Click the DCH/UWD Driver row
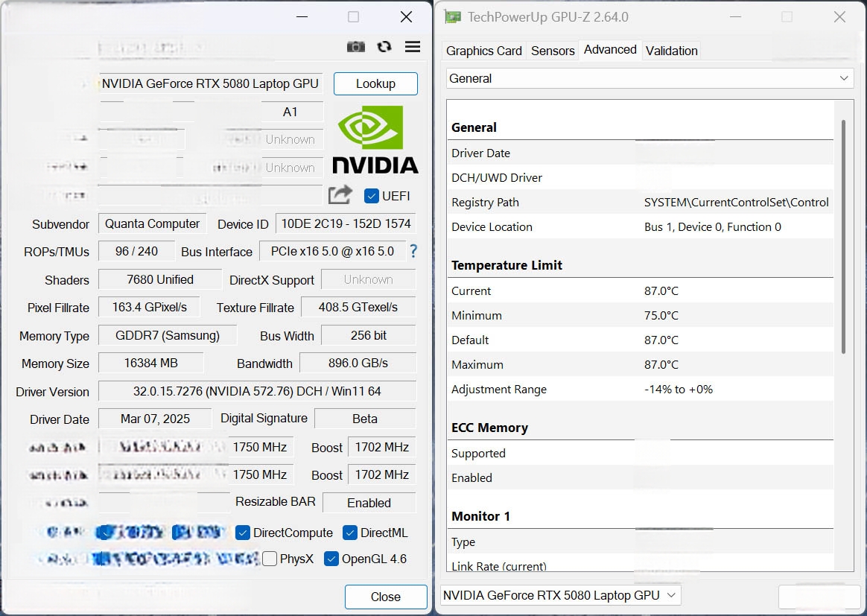This screenshot has width=867, height=616. pos(641,177)
